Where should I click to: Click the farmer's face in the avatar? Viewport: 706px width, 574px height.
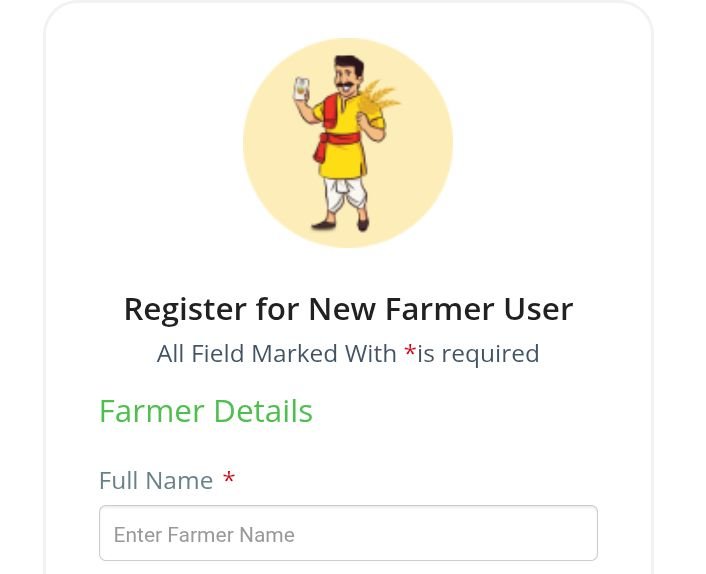345,78
